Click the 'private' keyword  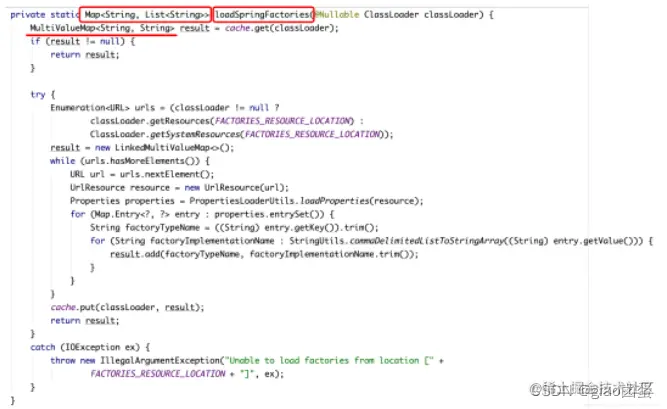[28, 14]
